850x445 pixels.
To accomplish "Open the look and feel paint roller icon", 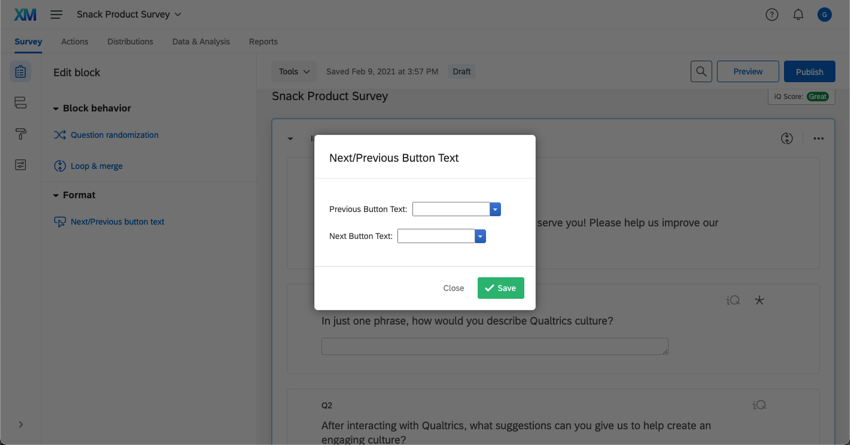I will coord(21,134).
